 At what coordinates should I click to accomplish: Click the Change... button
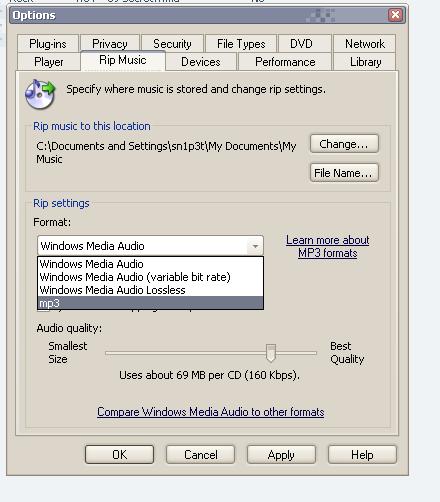pyautogui.click(x=344, y=144)
